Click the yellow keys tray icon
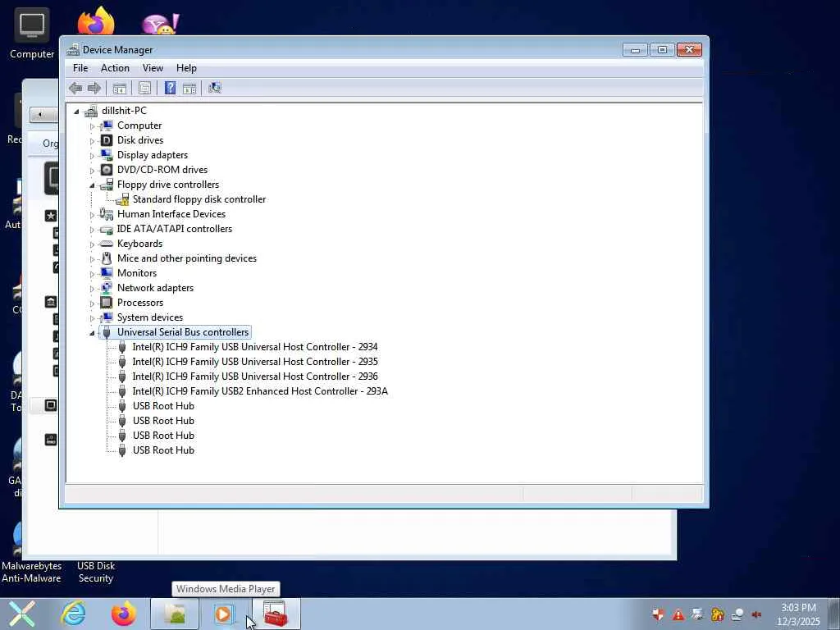 click(x=717, y=614)
